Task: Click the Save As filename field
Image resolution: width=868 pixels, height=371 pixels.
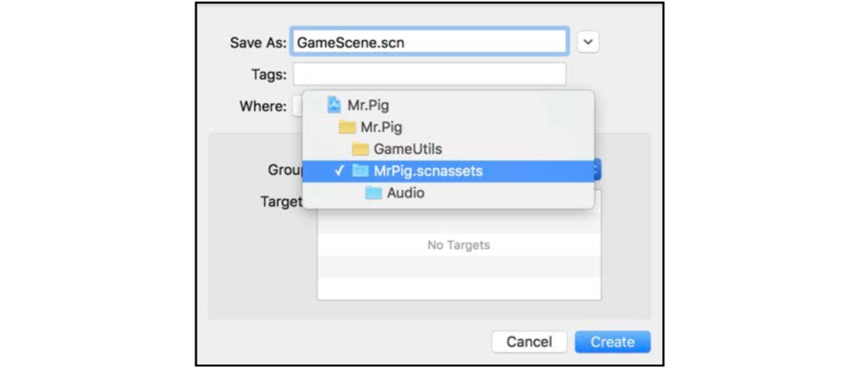Action: click(429, 42)
